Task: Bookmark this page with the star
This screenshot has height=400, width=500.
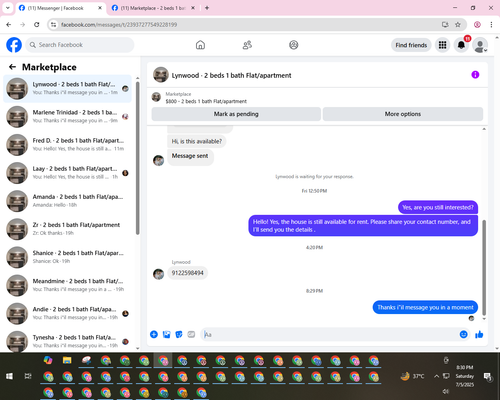Action: tap(458, 25)
